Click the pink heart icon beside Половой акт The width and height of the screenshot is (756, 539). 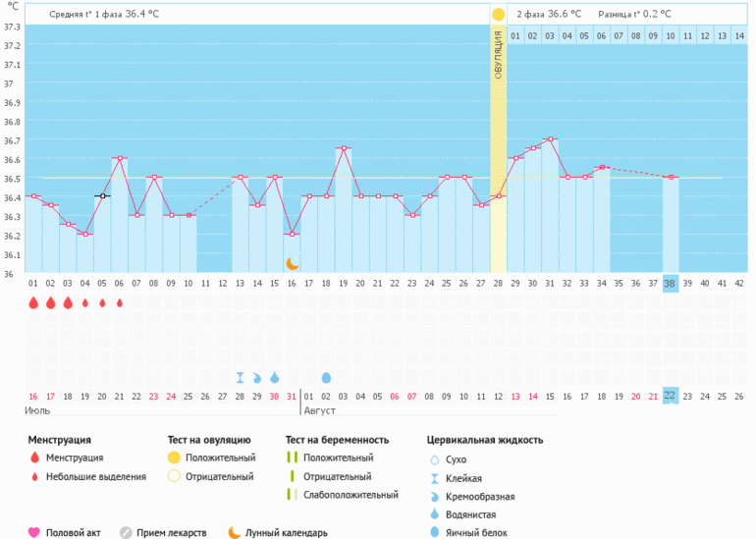pyautogui.click(x=34, y=532)
